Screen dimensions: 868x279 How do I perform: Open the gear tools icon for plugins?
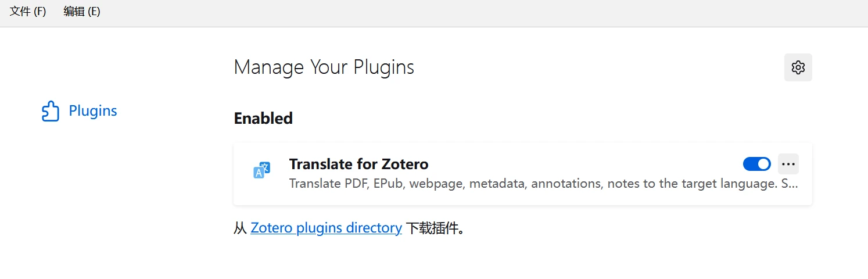(798, 67)
